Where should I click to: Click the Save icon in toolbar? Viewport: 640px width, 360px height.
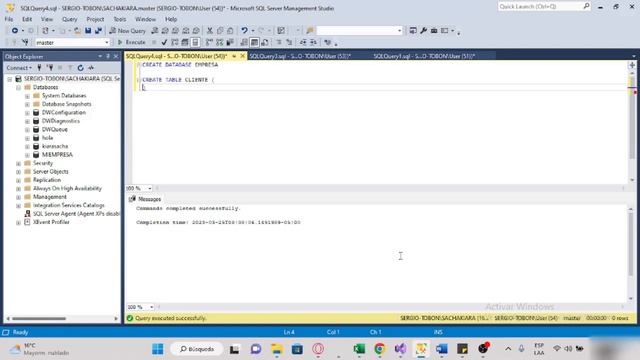(x=88, y=31)
